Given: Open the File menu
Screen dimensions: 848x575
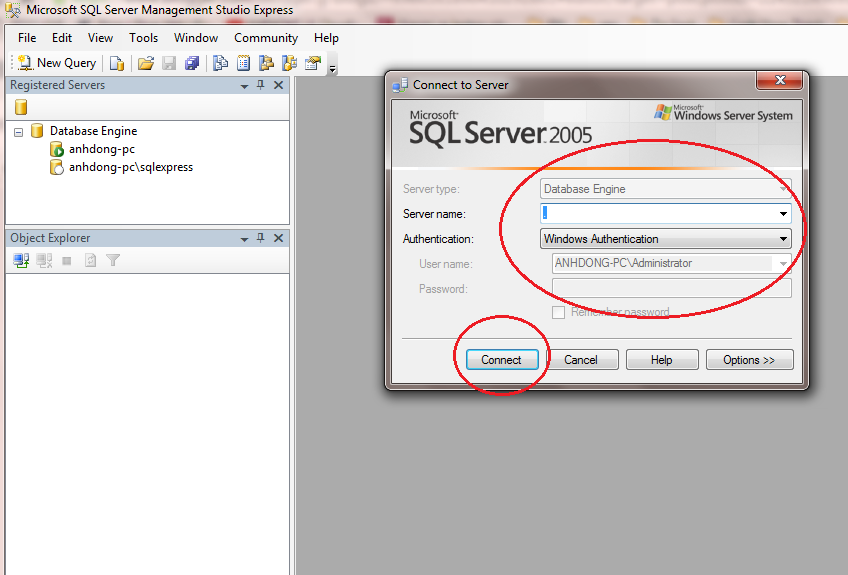Looking at the screenshot, I should point(27,38).
